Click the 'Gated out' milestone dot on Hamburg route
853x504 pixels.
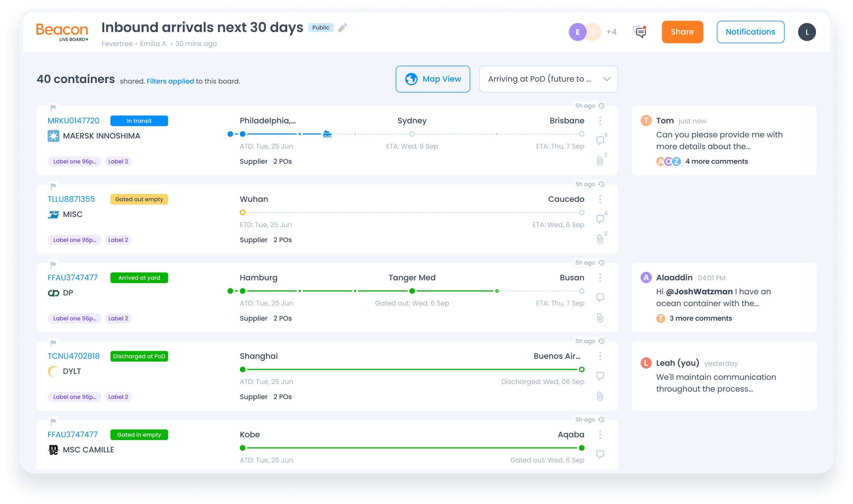click(412, 291)
